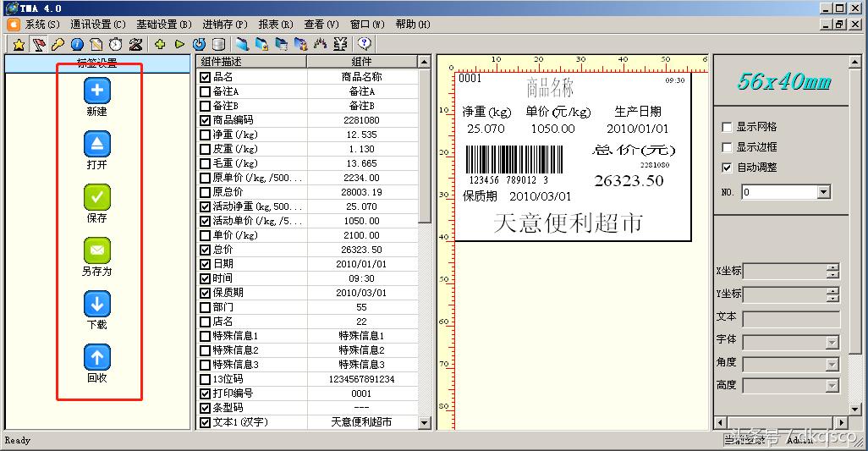Click the Y坐标 spinner arrows
Image resolution: width=868 pixels, height=451 pixels.
click(x=832, y=294)
